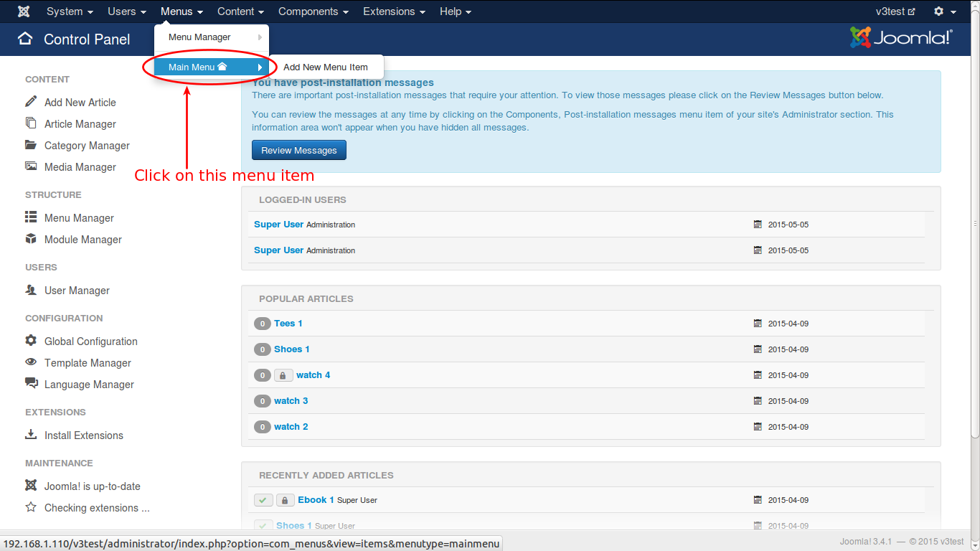Image resolution: width=980 pixels, height=551 pixels.
Task: Click the lock icon beside Ebook 1
Action: point(285,500)
